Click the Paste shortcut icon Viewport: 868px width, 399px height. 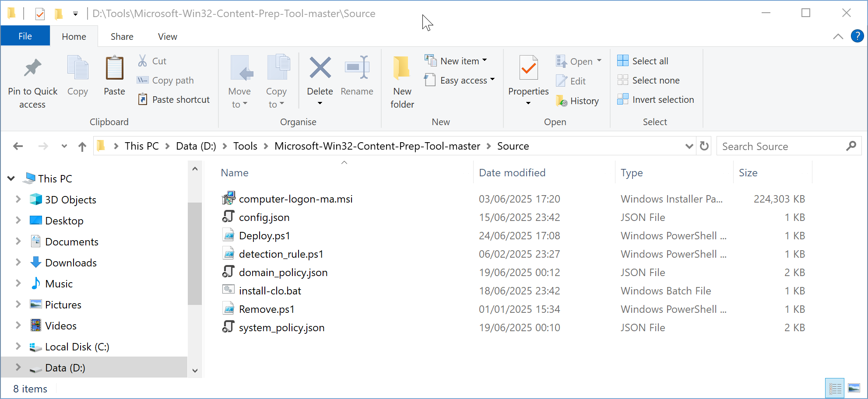(142, 99)
